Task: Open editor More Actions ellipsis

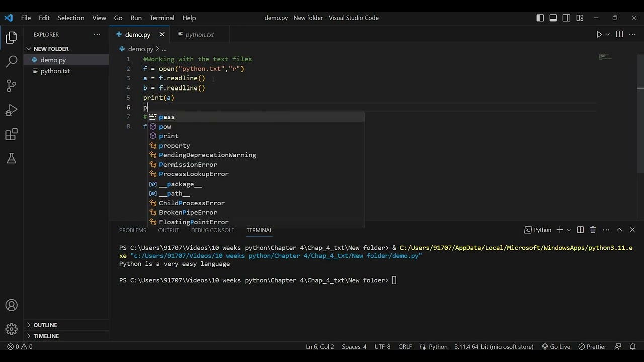Action: [632, 34]
